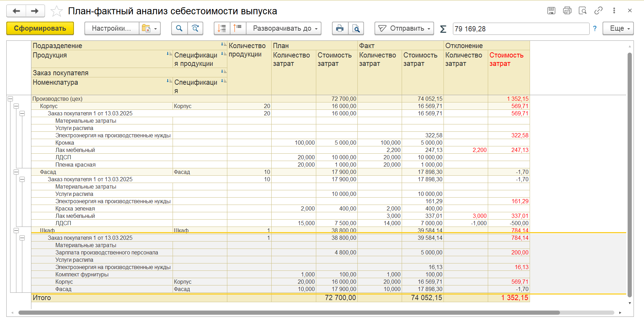Collapse Заказ покупателя 1 under Шкаф
This screenshot has height=321, width=644.
tap(22, 238)
